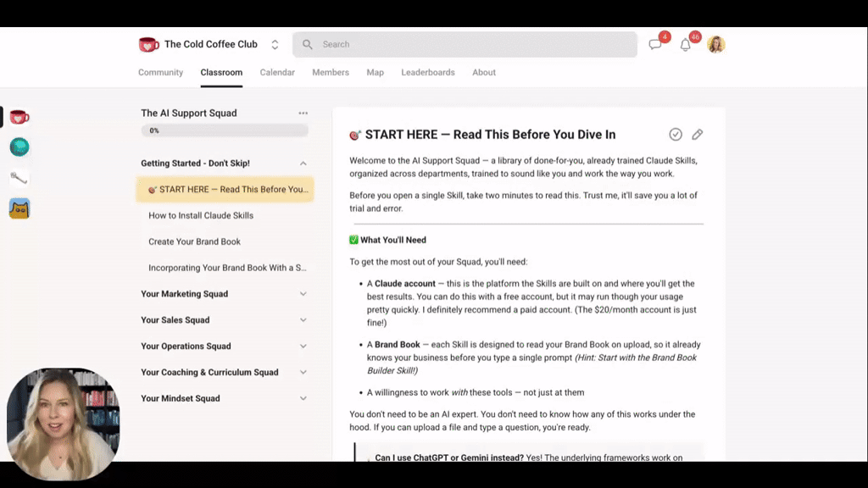Switch to the Community tab
Viewport: 868px width, 488px height.
click(160, 73)
